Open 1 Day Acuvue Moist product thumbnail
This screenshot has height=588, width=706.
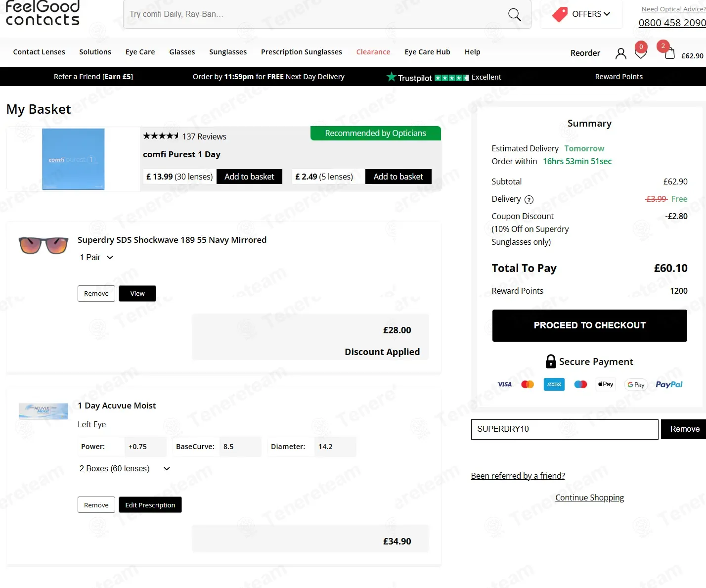tap(44, 411)
